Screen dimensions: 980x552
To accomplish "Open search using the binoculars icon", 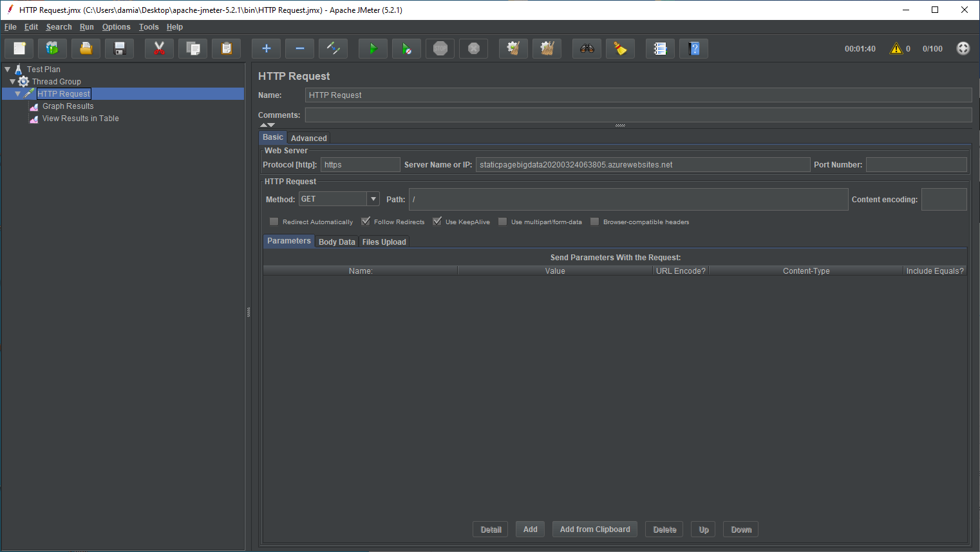I will pyautogui.click(x=587, y=48).
